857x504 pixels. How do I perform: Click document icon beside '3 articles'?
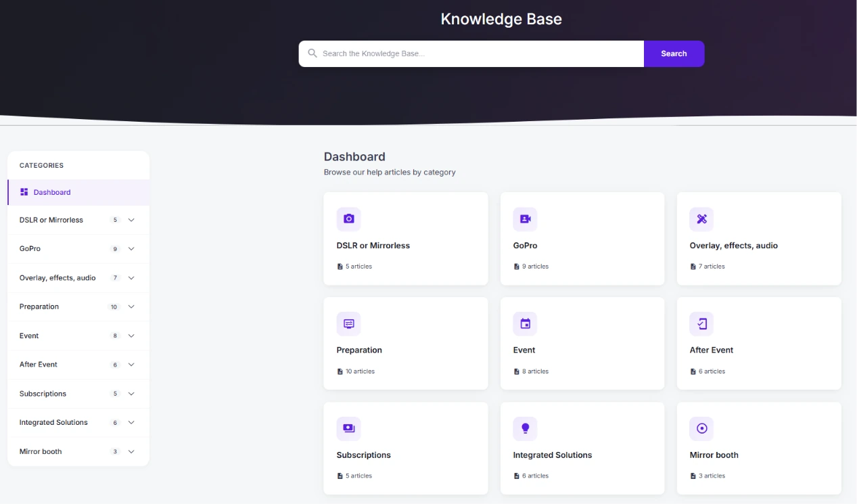[x=693, y=476]
